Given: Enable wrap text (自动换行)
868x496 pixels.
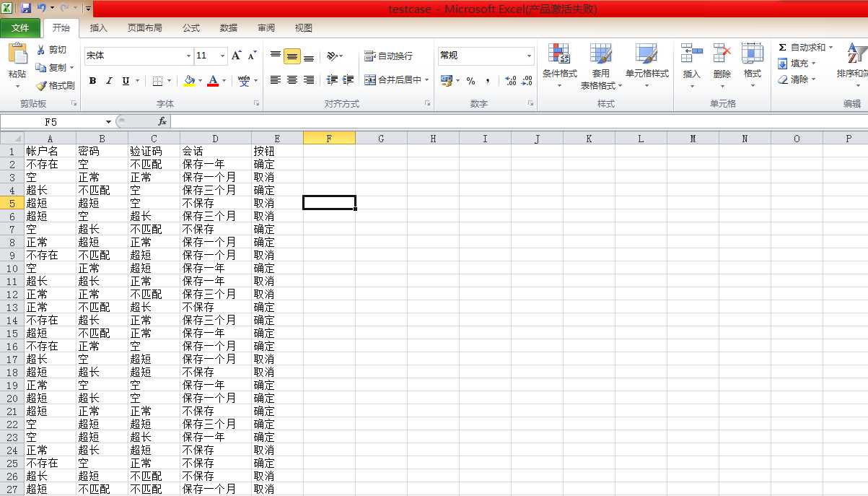Looking at the screenshot, I should 388,56.
